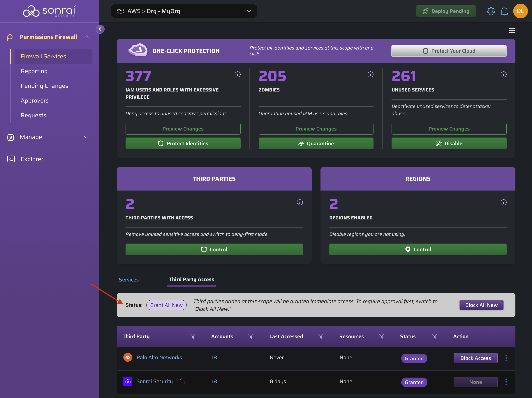This screenshot has width=532, height=398.
Task: Click the '8 days' Last Accessed cell
Action: click(x=278, y=381)
